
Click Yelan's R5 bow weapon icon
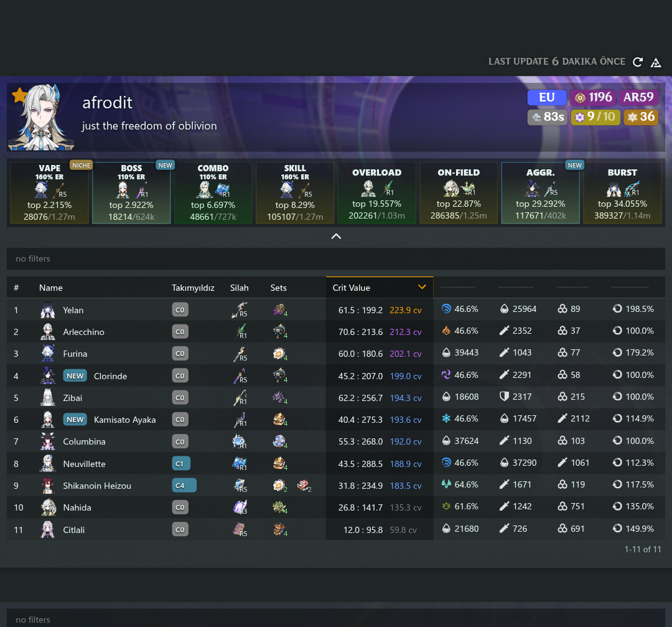pyautogui.click(x=239, y=309)
